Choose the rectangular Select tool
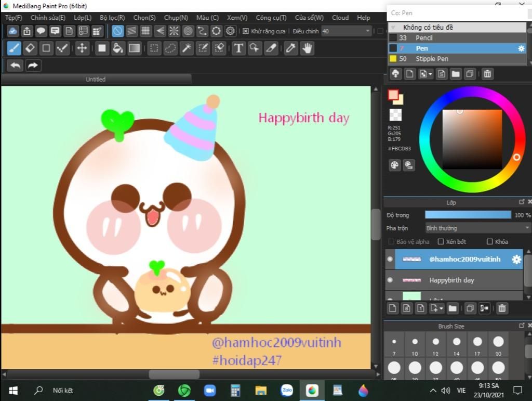The height and width of the screenshot is (401, 532). (x=154, y=48)
